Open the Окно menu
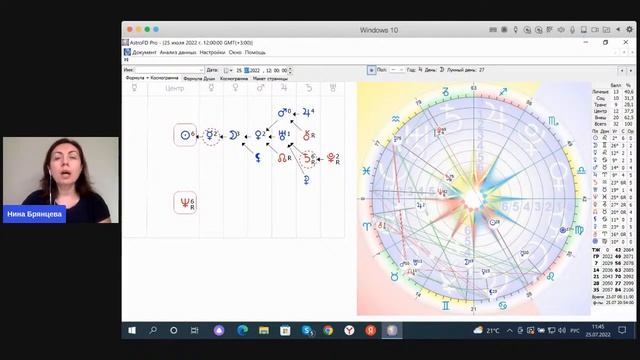The image size is (640, 360). click(x=235, y=52)
